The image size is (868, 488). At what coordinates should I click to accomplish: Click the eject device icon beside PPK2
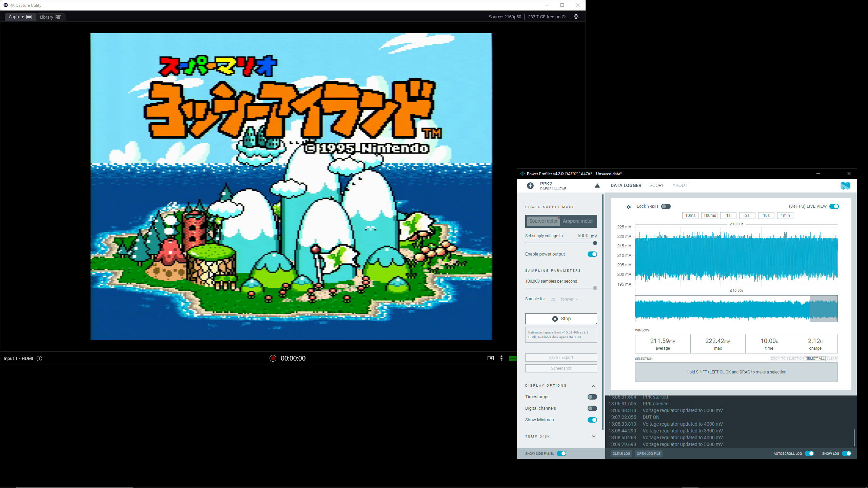pyautogui.click(x=597, y=186)
